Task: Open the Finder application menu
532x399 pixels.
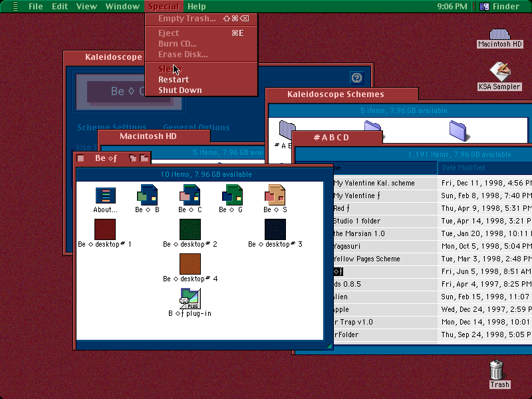Action: [499, 6]
